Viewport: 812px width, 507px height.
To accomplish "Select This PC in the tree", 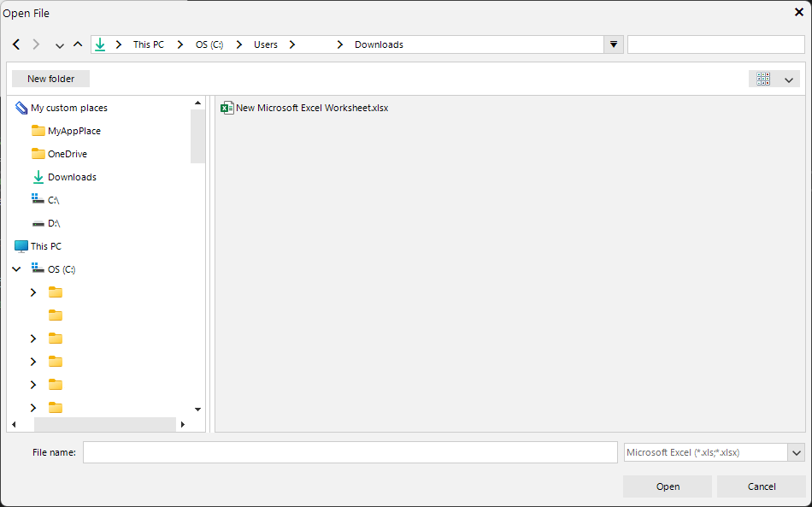I will pyautogui.click(x=45, y=246).
